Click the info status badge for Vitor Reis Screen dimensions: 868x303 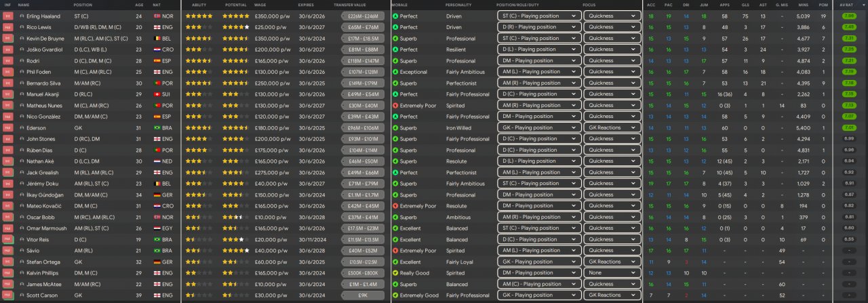[x=7, y=239]
